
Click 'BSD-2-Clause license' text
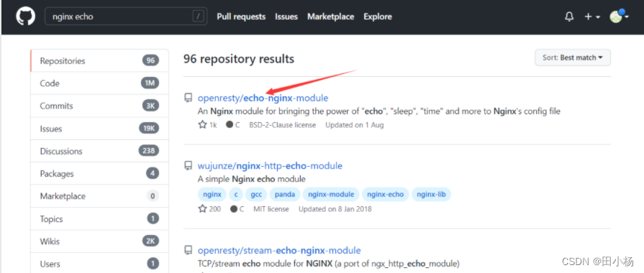tap(283, 125)
